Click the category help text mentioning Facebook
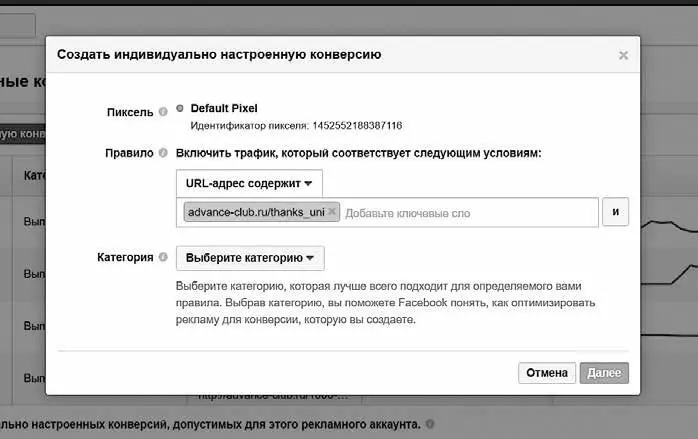This screenshot has width=698, height=439. (386, 303)
